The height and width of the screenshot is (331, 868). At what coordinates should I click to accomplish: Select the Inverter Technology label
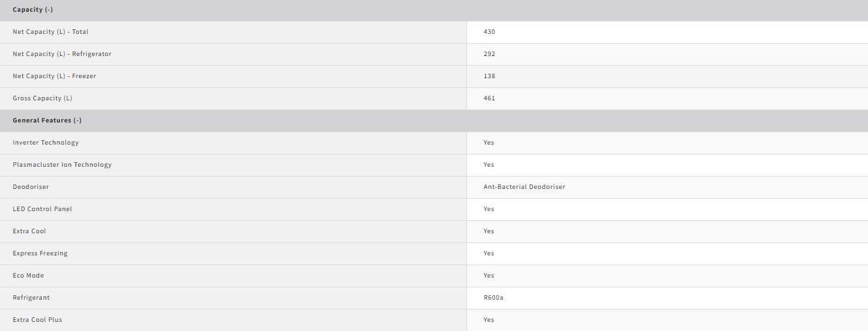(x=46, y=143)
